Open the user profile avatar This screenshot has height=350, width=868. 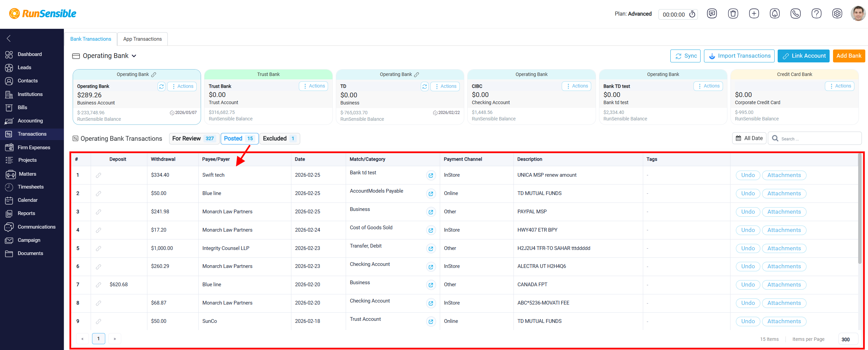[x=858, y=14]
